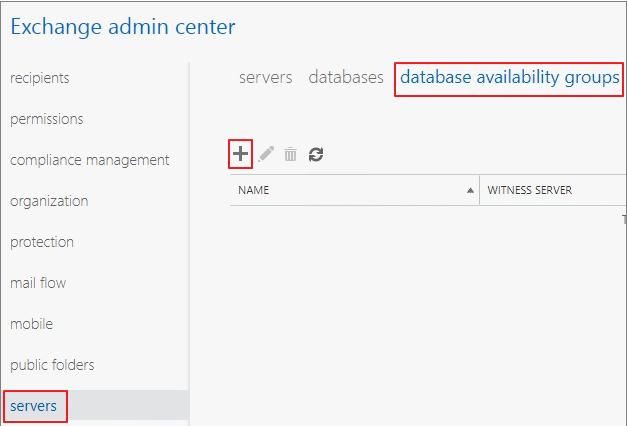627x426 pixels.
Task: Sort by NAME column arrow
Action: coord(470,190)
